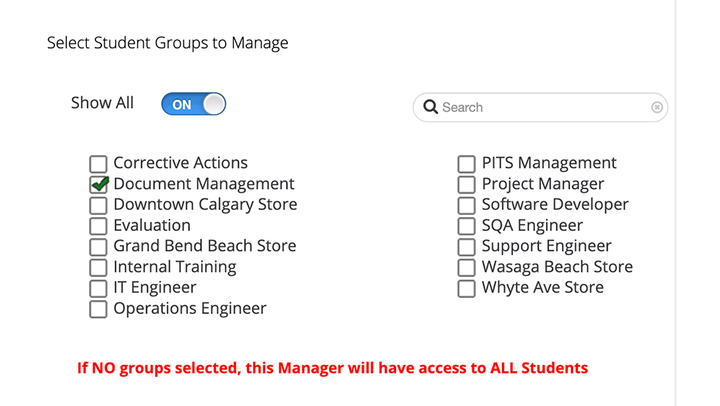This screenshot has height=406, width=720.
Task: Tick the Wasaga Beach Store checkbox
Action: coord(467,267)
